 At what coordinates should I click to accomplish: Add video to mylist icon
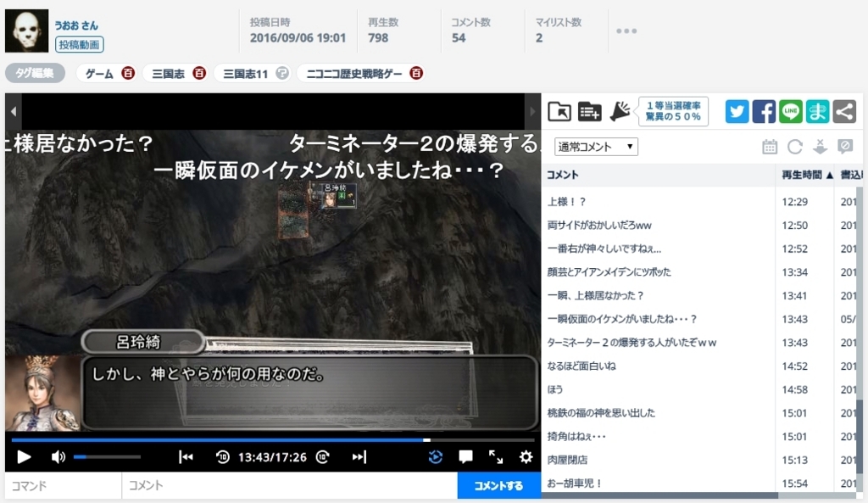pos(590,111)
